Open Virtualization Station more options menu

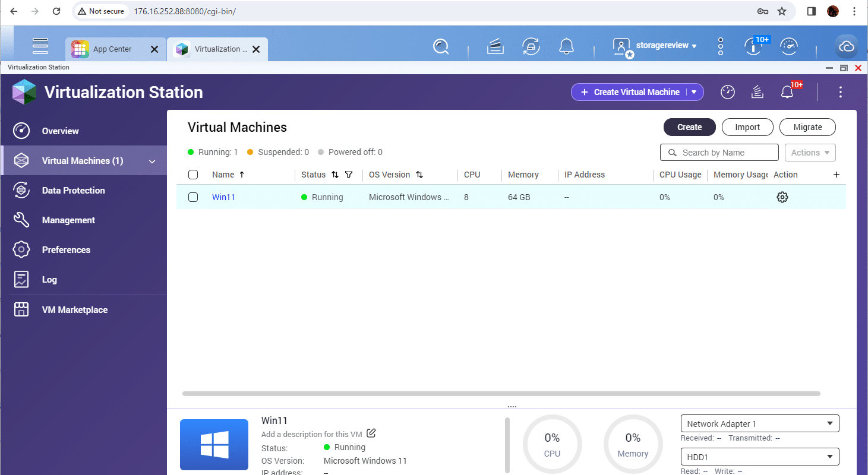point(840,92)
